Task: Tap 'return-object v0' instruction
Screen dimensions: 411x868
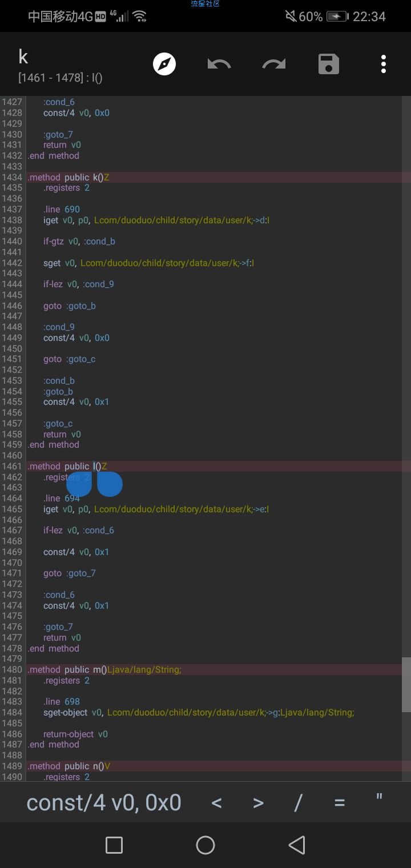Action: coord(75,734)
